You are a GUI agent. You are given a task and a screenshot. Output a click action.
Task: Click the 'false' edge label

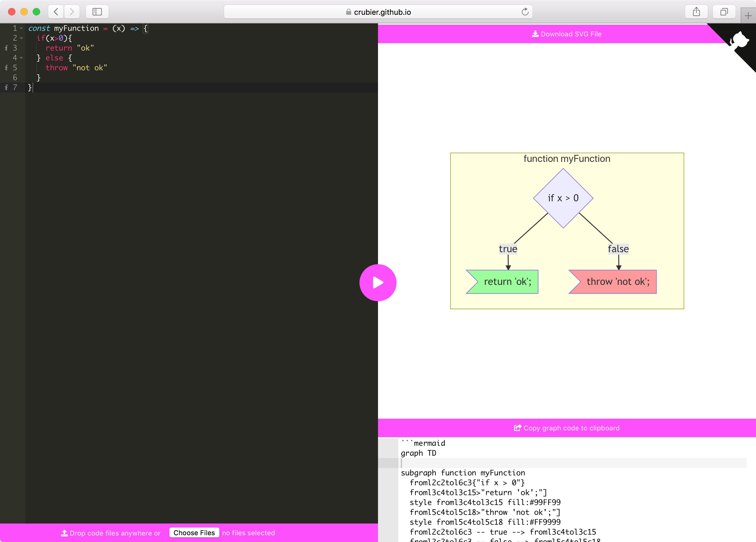click(x=618, y=249)
